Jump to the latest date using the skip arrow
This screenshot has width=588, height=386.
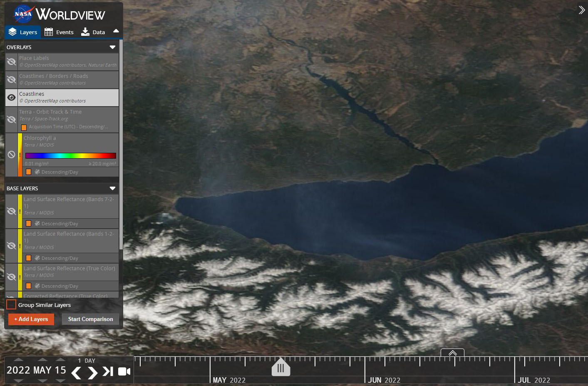pyautogui.click(x=108, y=371)
